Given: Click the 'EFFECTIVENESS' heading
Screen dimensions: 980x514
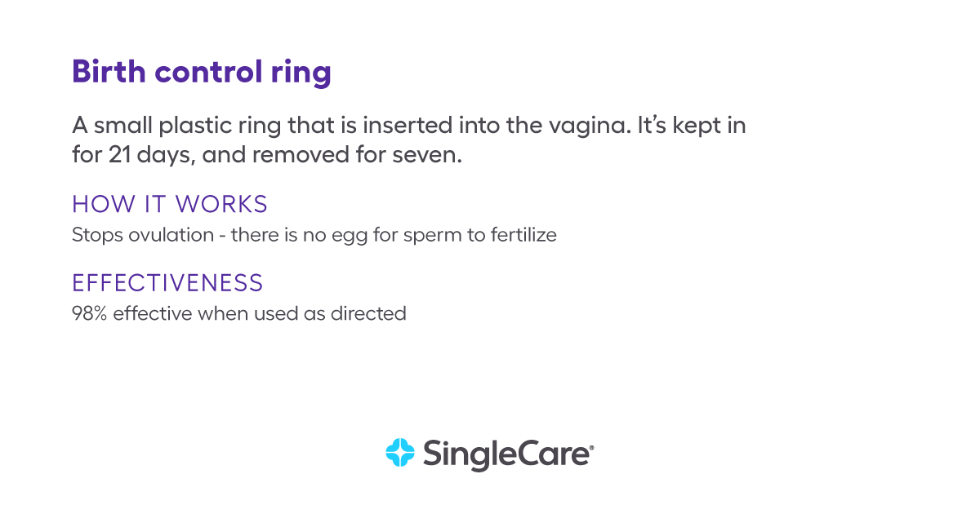Looking at the screenshot, I should (x=167, y=282).
